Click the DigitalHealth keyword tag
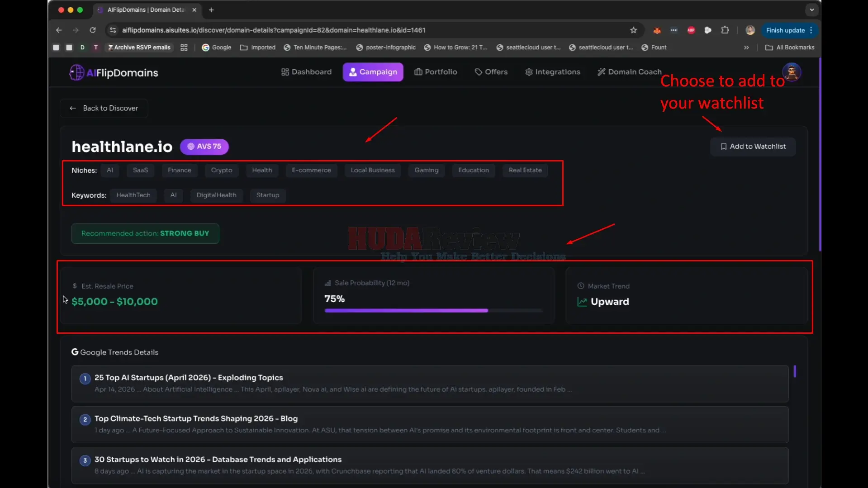Image resolution: width=868 pixels, height=488 pixels. coord(216,195)
